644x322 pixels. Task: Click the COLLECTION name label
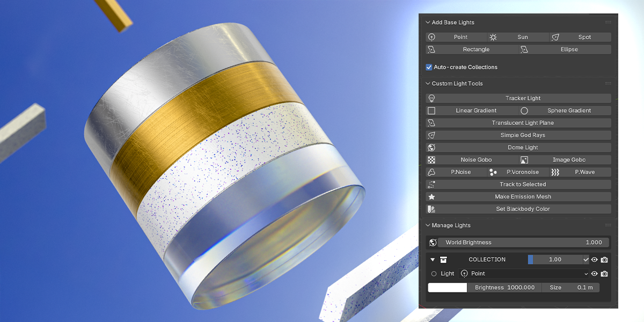[487, 260]
